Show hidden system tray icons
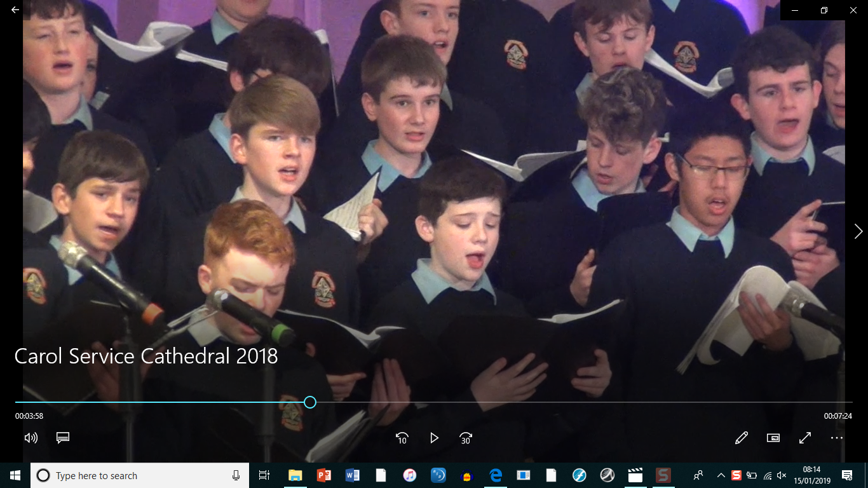This screenshot has height=488, width=868. [x=721, y=475]
